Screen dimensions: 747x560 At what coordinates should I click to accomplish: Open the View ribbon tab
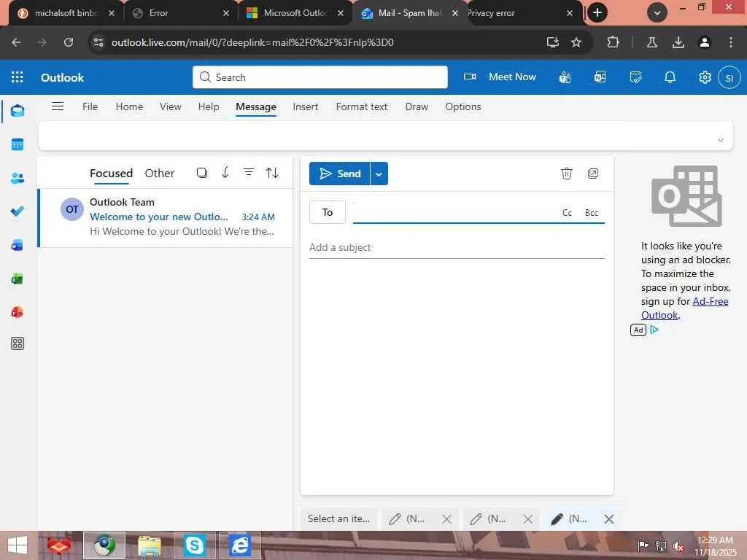click(171, 106)
